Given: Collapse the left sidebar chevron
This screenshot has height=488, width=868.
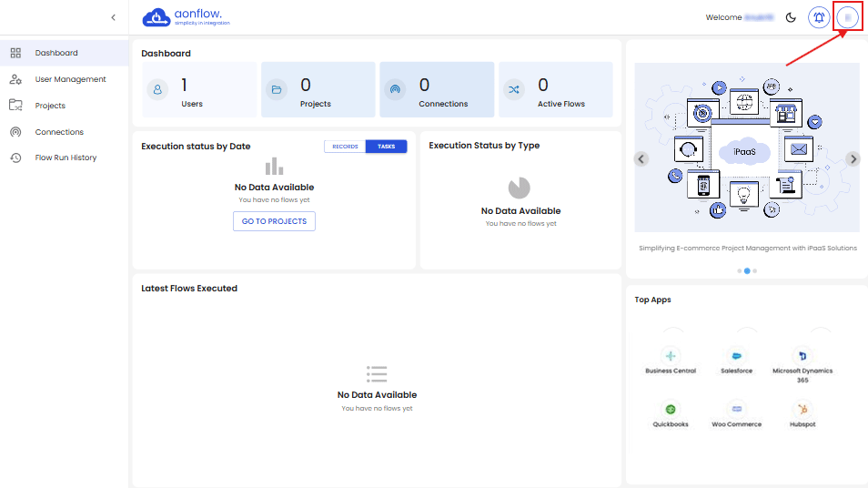Looking at the screenshot, I should pyautogui.click(x=113, y=17).
